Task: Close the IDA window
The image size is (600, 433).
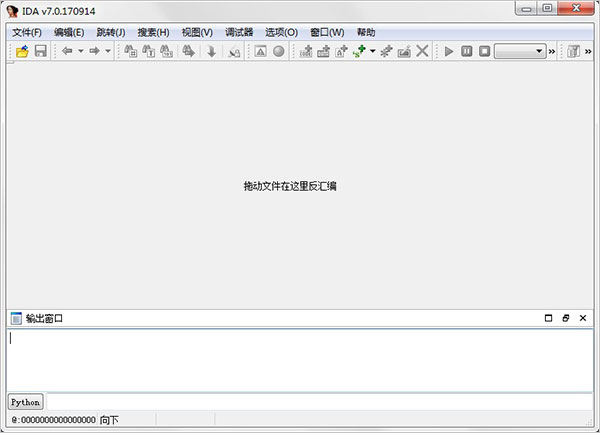Action: pyautogui.click(x=576, y=8)
